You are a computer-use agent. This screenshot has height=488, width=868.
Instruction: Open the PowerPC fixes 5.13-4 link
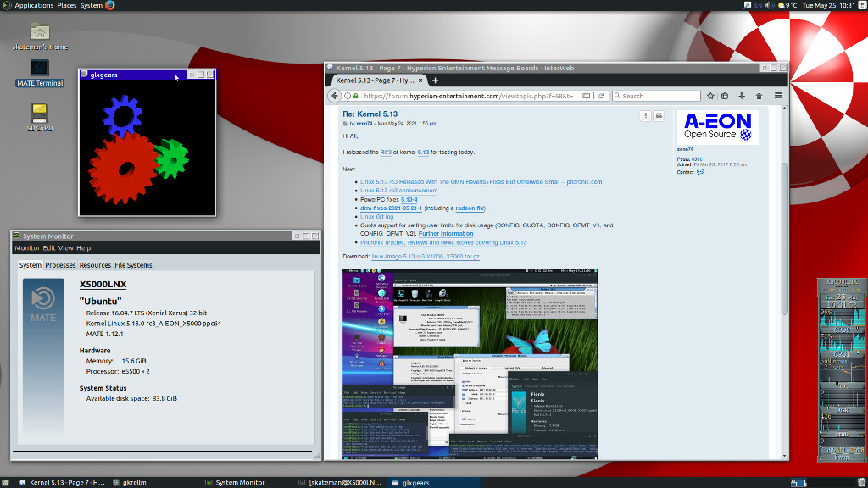pos(409,199)
